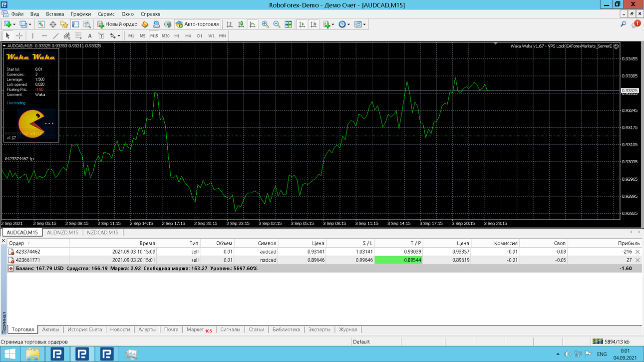Open the Market Watch window icon
This screenshot has height=362, width=644.
click(41, 24)
